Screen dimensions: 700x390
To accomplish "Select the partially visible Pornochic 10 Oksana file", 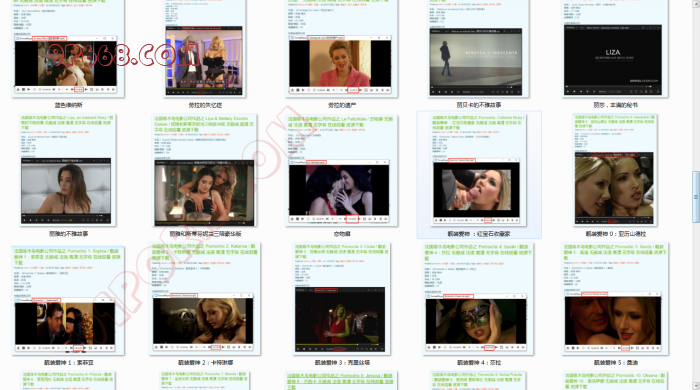I will [615, 381].
